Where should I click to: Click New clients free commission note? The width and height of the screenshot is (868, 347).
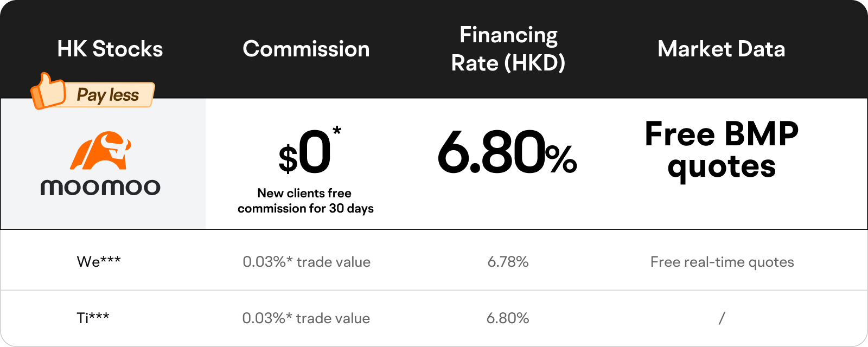point(305,201)
